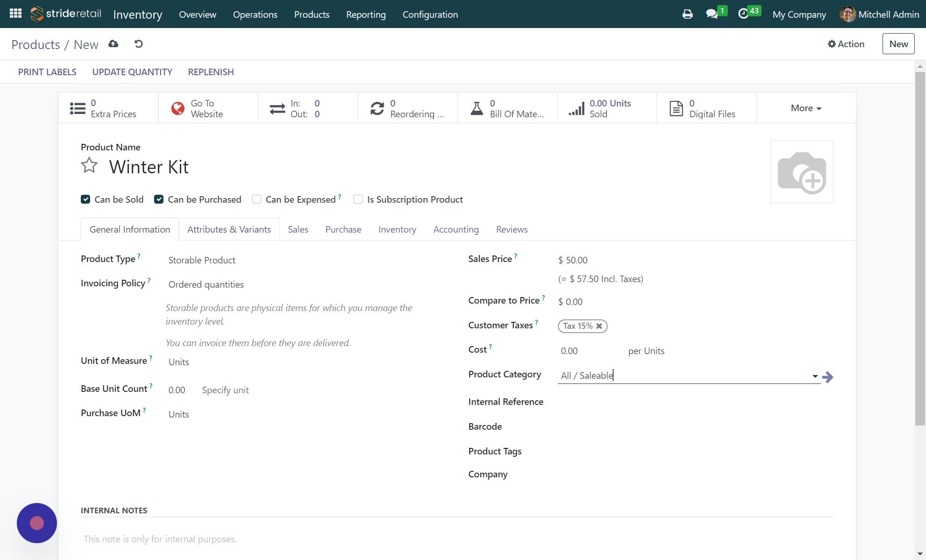Open Overview menu
This screenshot has width=926, height=560.
coord(198,14)
